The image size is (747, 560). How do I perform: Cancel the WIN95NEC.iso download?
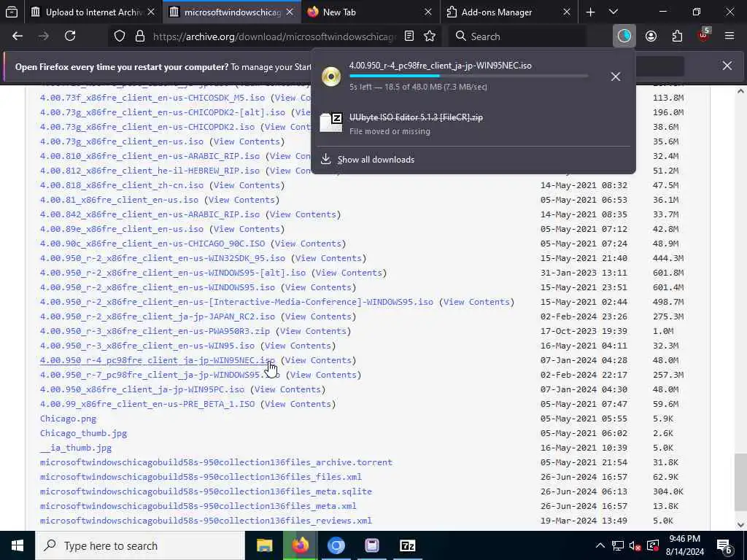point(616,77)
